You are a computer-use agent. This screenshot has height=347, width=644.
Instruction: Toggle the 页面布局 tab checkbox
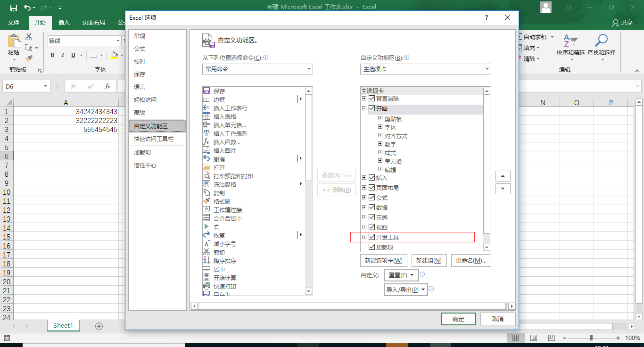coord(372,188)
